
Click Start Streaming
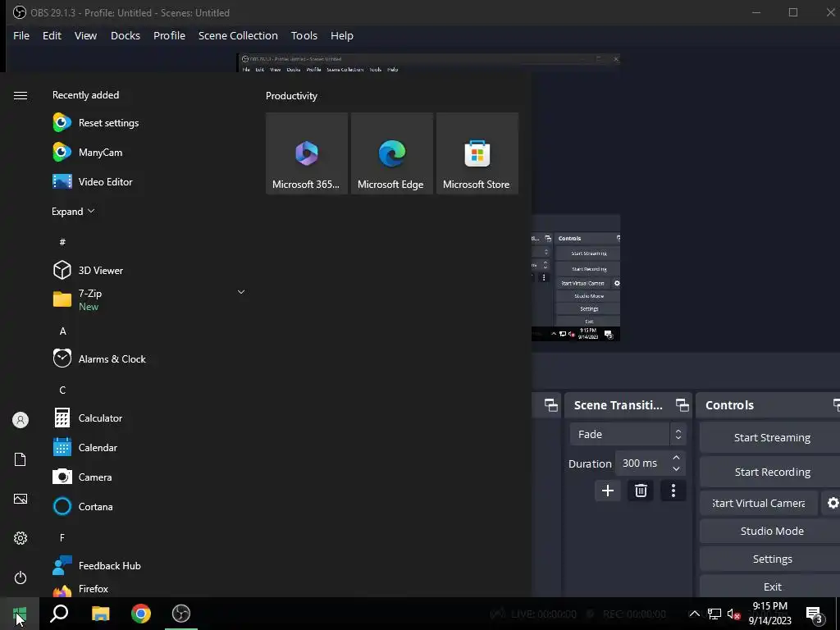pyautogui.click(x=771, y=438)
